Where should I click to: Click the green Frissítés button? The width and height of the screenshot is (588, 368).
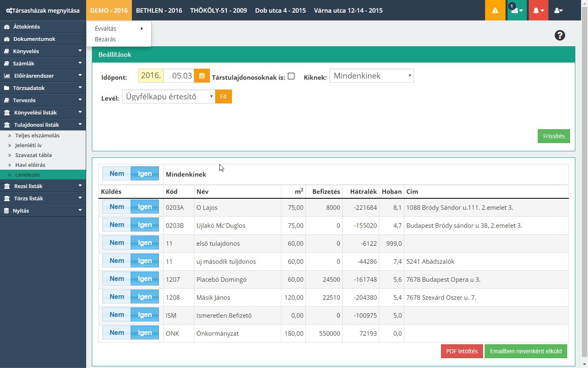(x=553, y=136)
